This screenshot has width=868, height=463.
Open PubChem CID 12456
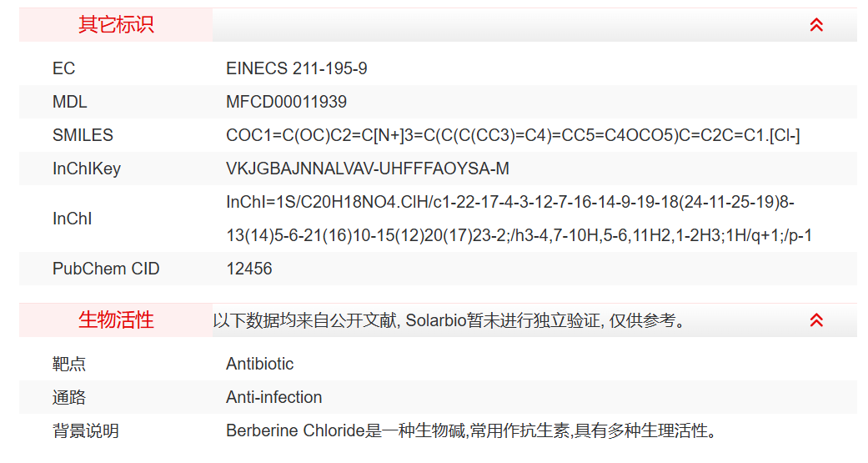coord(248,269)
